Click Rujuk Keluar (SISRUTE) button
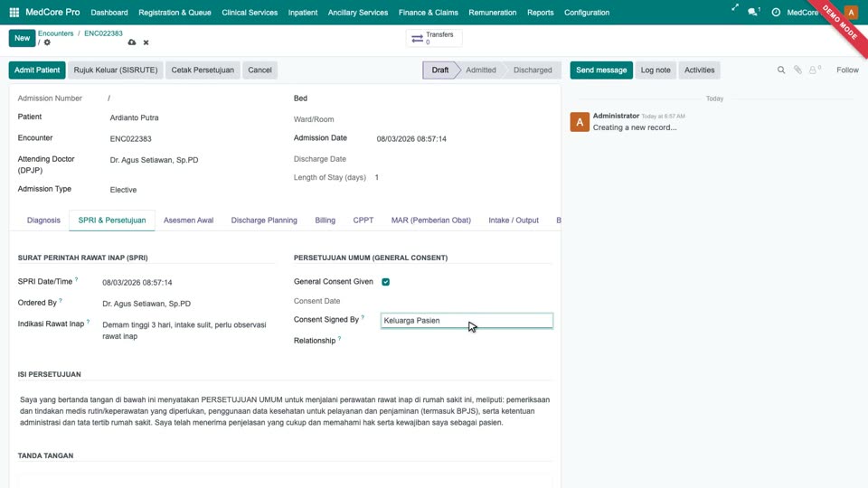Screen dimensions: 868x488 (116, 70)
